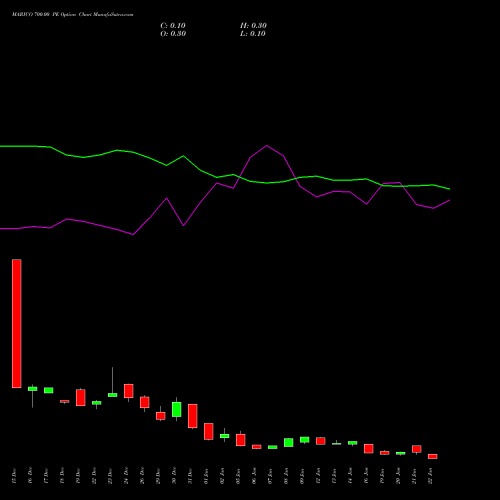Select the green candle for 30 Dec
Viewport: 500px width, 500px height.
(x=177, y=409)
